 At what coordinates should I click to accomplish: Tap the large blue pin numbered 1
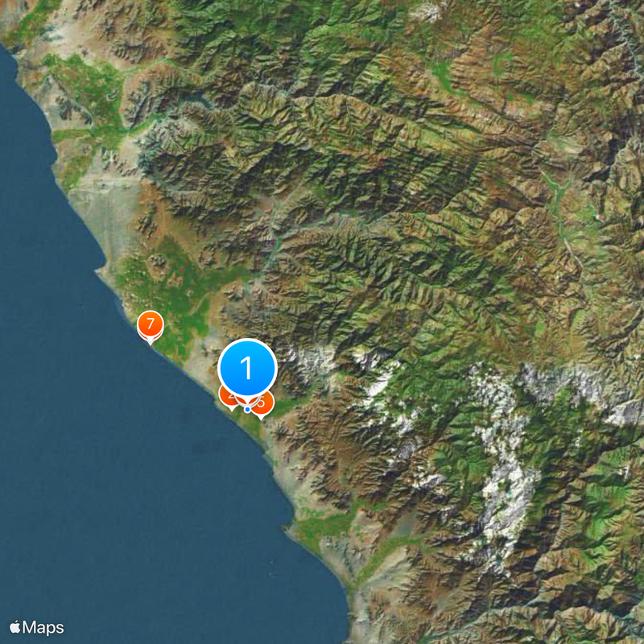point(247,369)
